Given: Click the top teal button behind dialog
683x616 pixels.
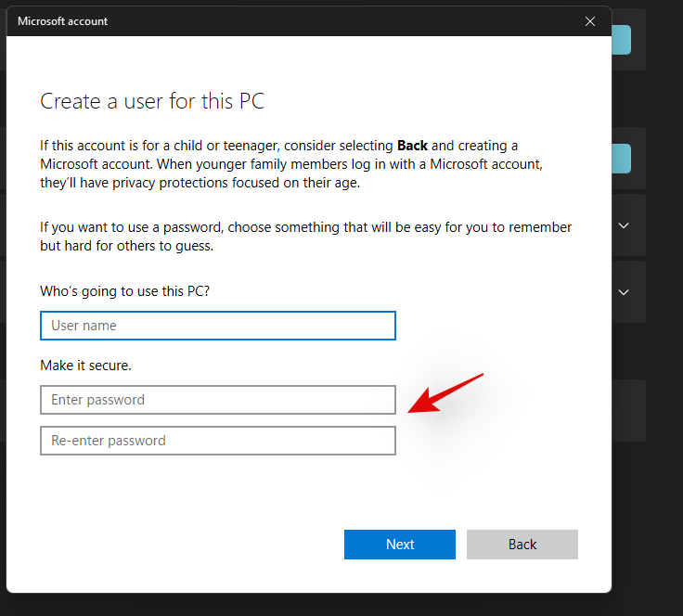Looking at the screenshot, I should coord(622,40).
